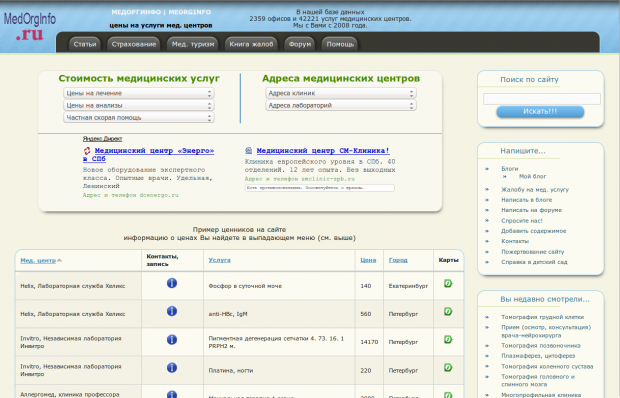The image size is (620, 398).
Task: Click the СМ-Клиника ad favicon icon
Action: 248,151
